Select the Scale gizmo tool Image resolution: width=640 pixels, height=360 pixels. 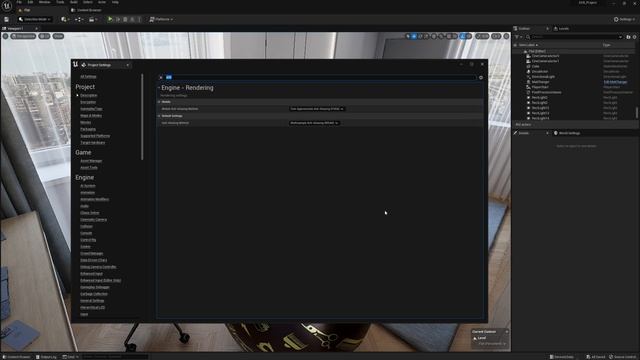click(x=426, y=36)
